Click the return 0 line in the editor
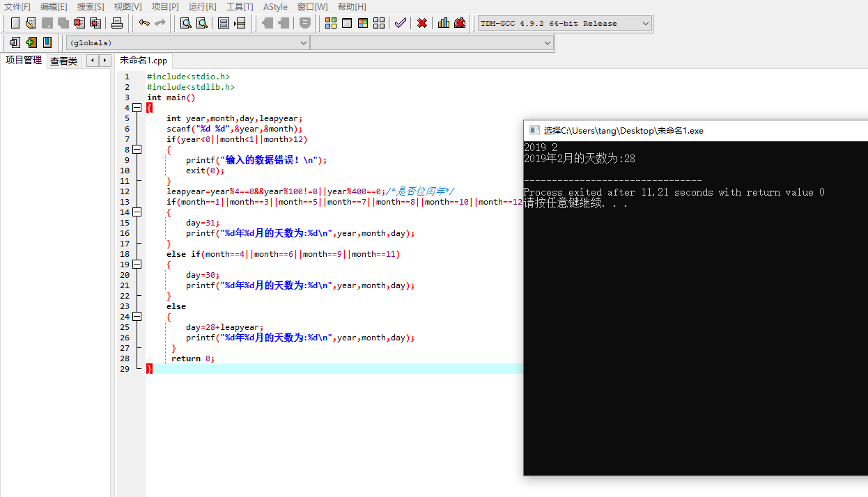 [193, 358]
